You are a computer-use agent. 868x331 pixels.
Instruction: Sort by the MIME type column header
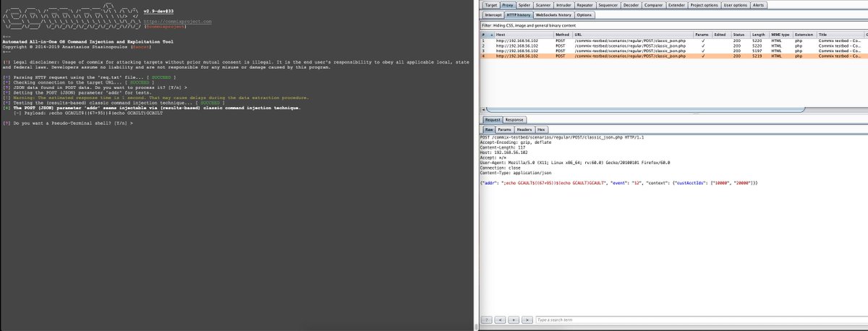pos(781,35)
